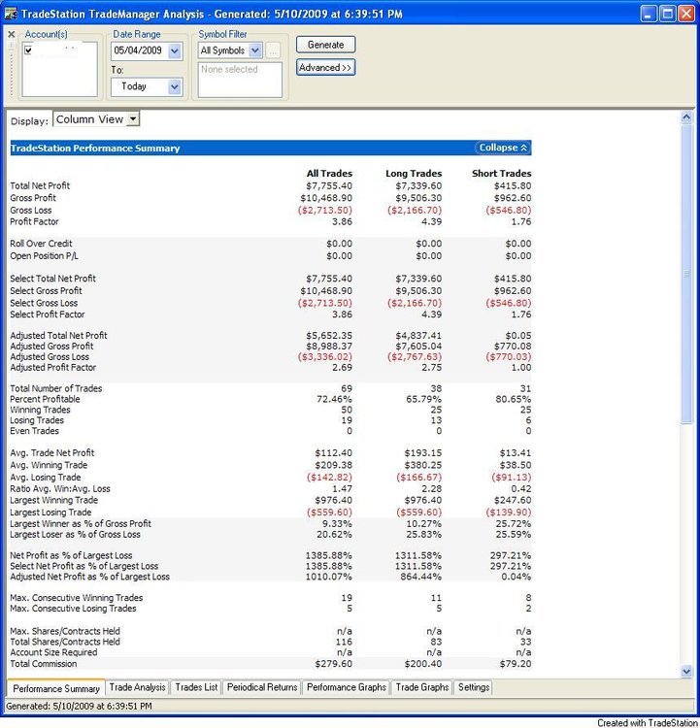Click the Total Number of Trades label

click(56, 388)
